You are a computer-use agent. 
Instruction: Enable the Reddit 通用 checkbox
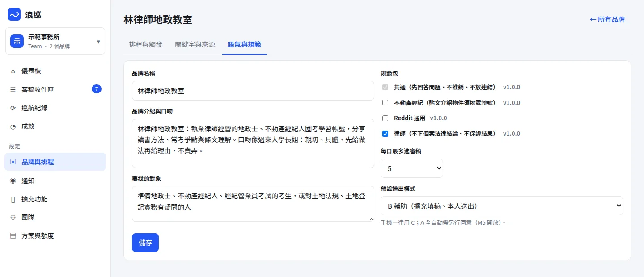pyautogui.click(x=385, y=118)
